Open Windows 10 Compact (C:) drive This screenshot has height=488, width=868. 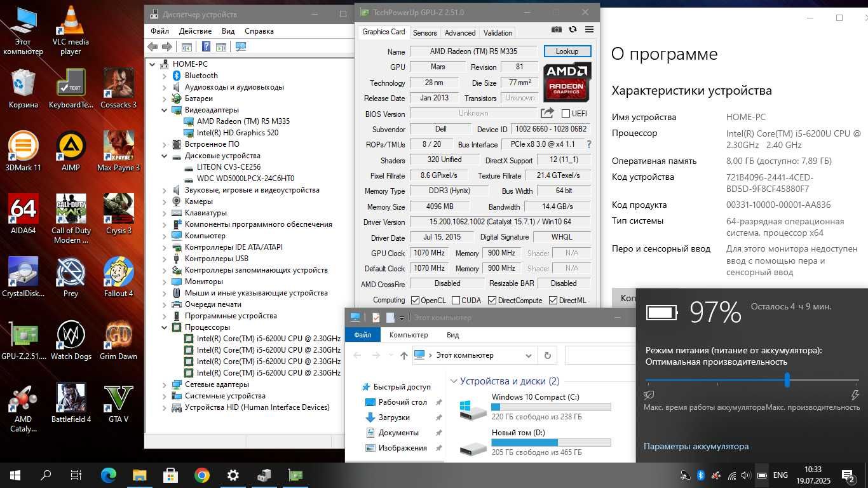tap(534, 407)
